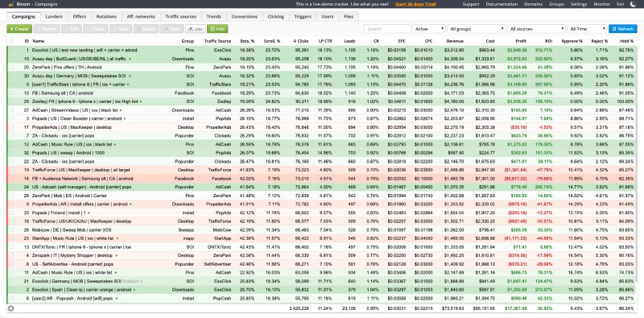Open the Active status dropdown
The height and width of the screenshot is (318, 644).
click(x=429, y=29)
